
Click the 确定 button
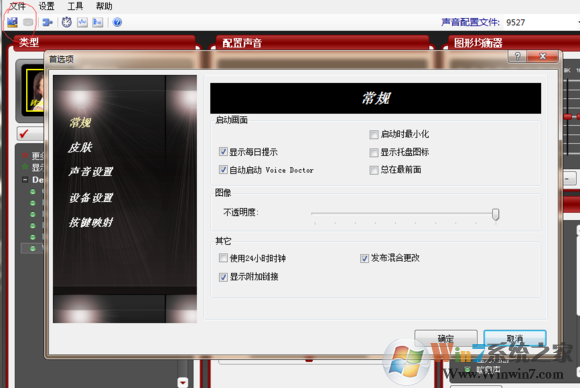pos(446,338)
